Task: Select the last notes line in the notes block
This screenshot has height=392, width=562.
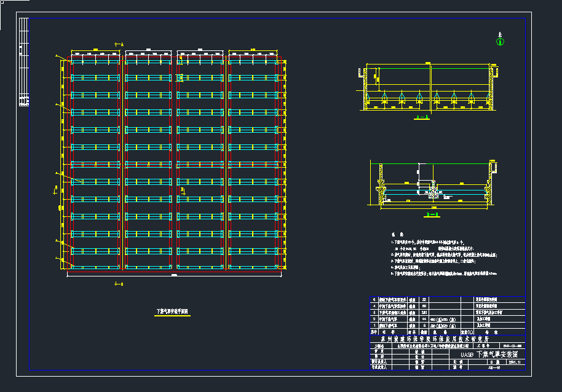Action: (445, 273)
